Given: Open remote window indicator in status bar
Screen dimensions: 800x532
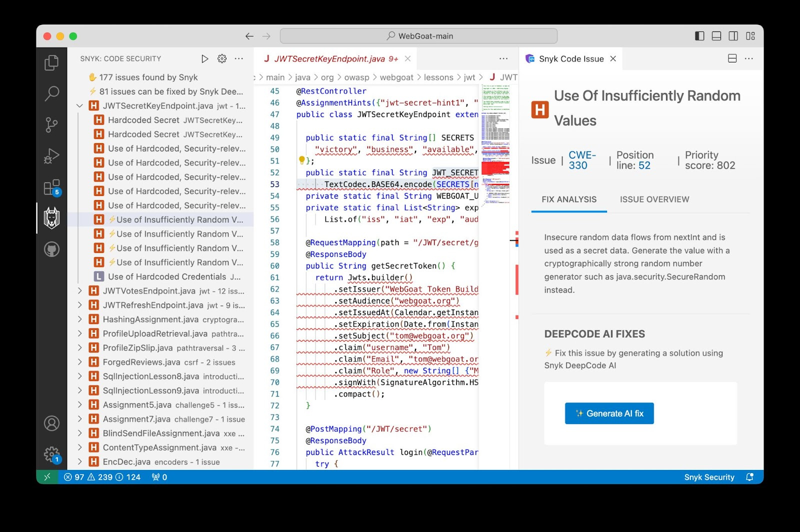Looking at the screenshot, I should pyautogui.click(x=47, y=477).
